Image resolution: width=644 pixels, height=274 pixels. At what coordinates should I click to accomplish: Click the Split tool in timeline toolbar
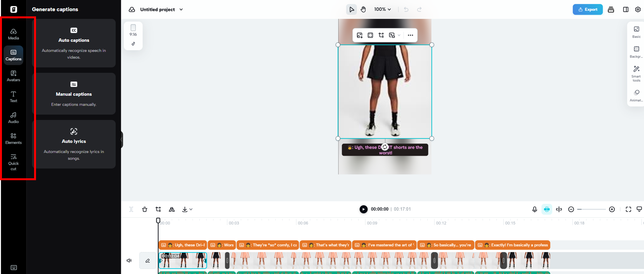pyautogui.click(x=131, y=209)
